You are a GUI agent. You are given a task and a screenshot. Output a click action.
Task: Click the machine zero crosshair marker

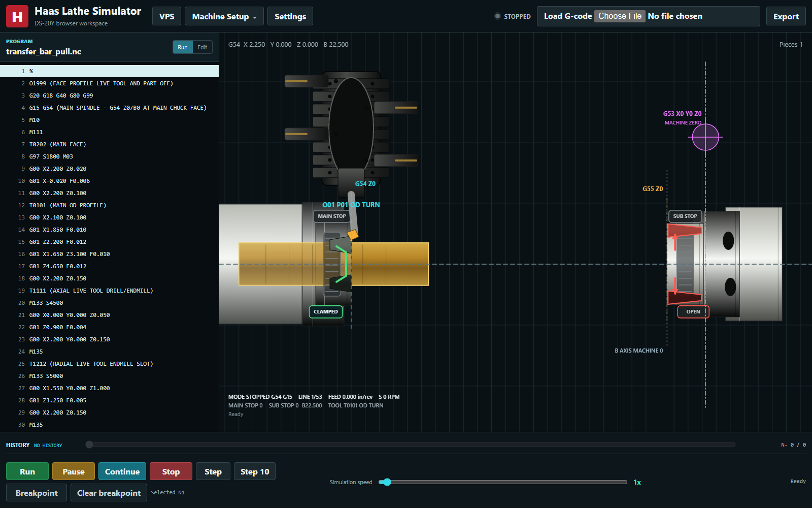click(x=705, y=137)
